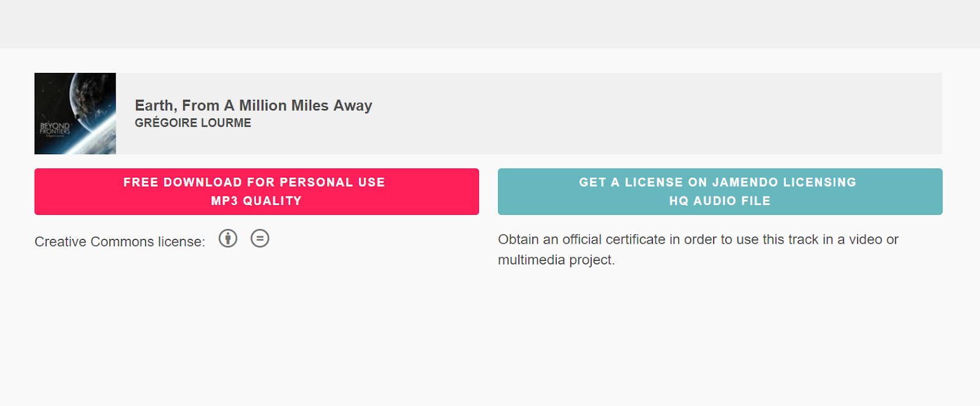Click the BEYOND FRONTIERS text on album cover
980x406 pixels.
coord(55,129)
